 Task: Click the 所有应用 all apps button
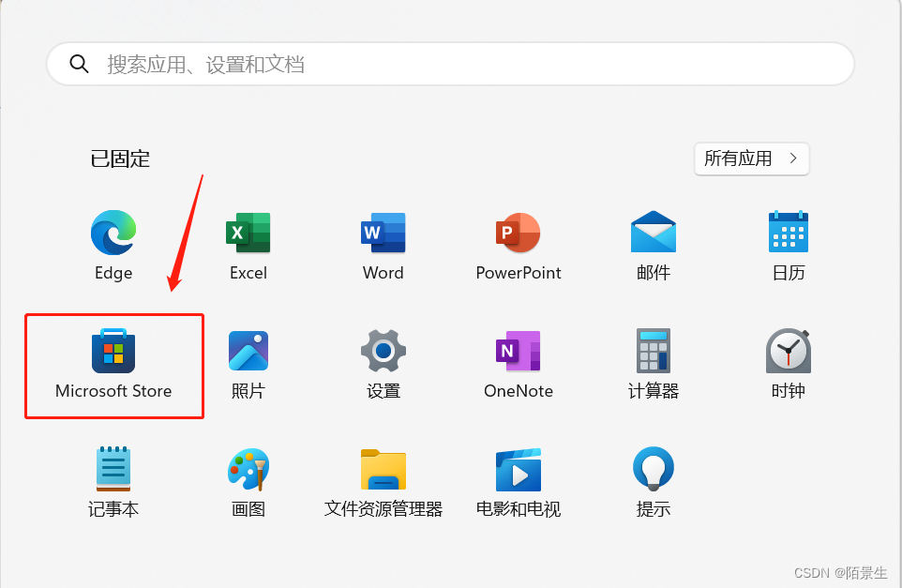point(751,158)
